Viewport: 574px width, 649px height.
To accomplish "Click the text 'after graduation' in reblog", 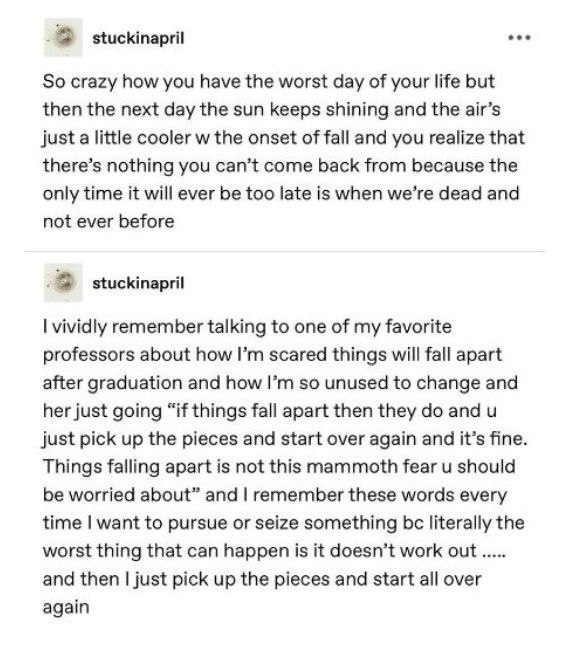I will point(113,383).
